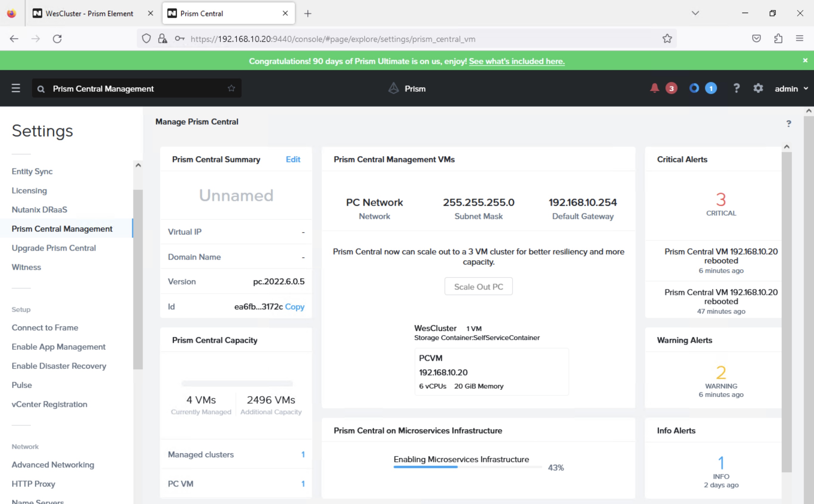This screenshot has width=814, height=504.
Task: Select Upgrade Prism Central in sidebar
Action: (x=54, y=248)
